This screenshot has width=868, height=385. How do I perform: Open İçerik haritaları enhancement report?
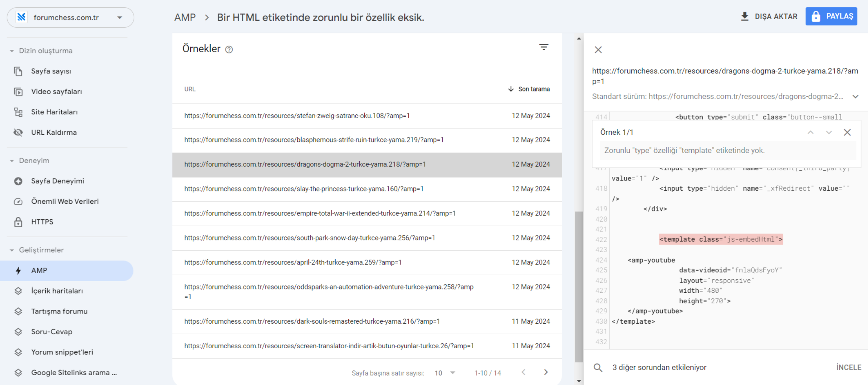[67, 291]
